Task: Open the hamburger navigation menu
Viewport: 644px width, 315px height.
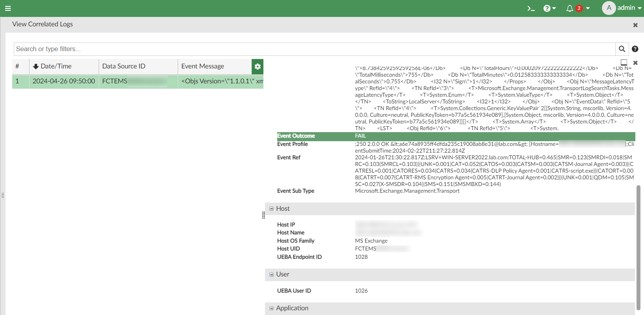Action: coord(8,8)
